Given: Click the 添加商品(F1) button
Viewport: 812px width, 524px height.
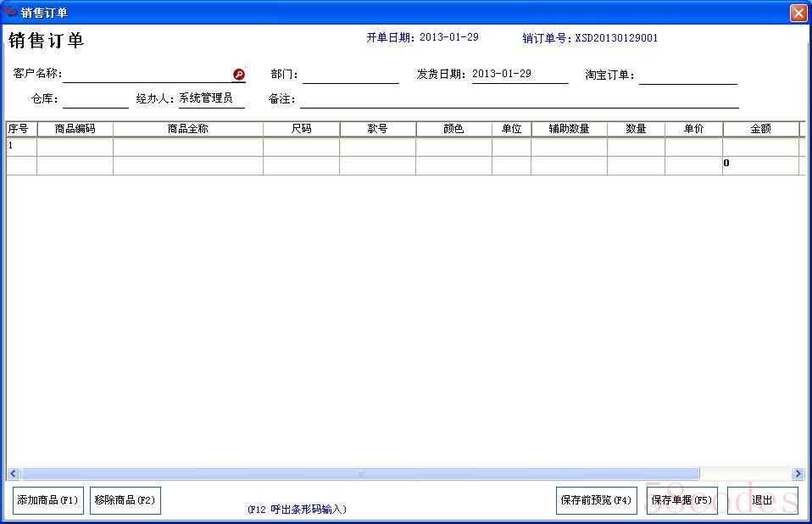Looking at the screenshot, I should tap(48, 500).
